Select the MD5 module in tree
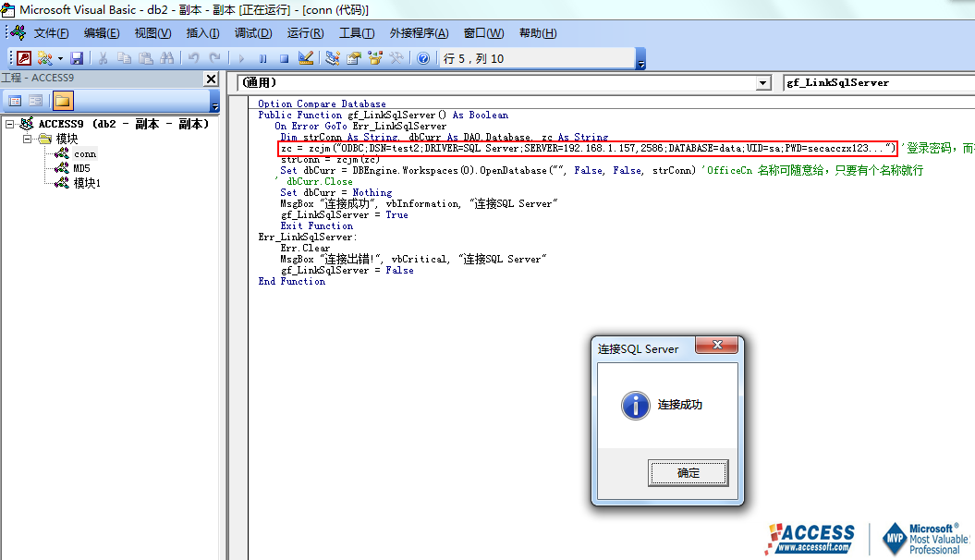975x560 pixels. [x=81, y=168]
